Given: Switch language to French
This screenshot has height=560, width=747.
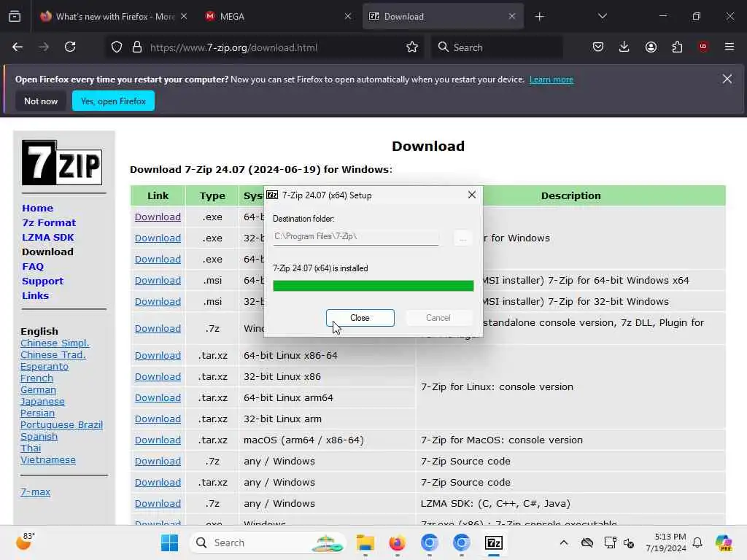Looking at the screenshot, I should 36,378.
